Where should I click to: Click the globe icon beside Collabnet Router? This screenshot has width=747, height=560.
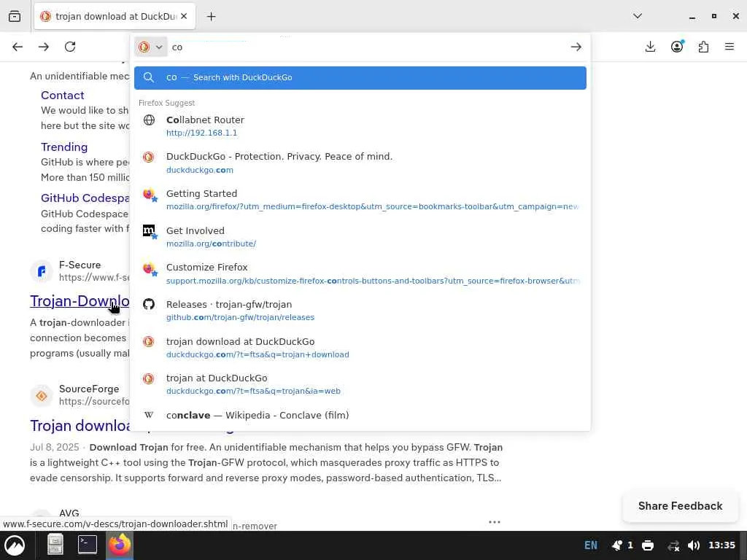click(x=149, y=120)
